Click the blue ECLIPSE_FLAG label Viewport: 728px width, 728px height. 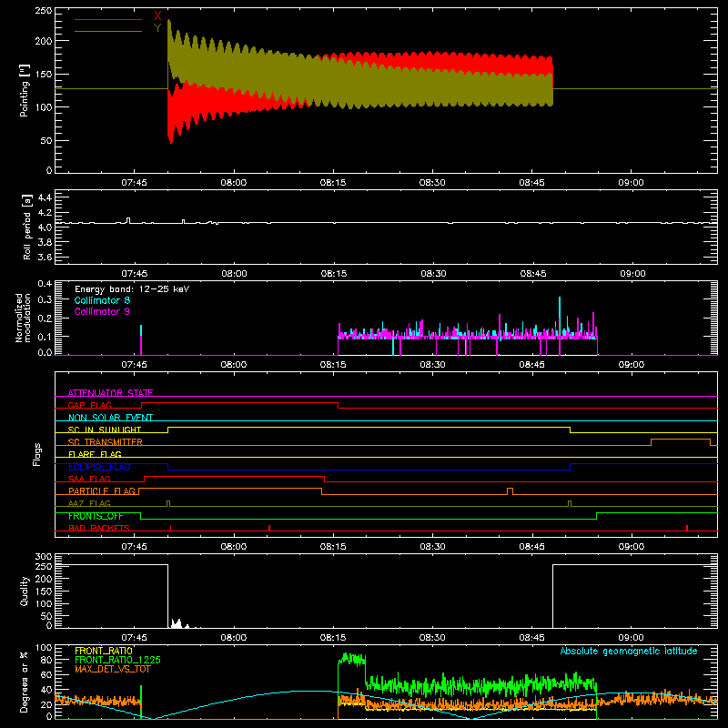point(99,467)
